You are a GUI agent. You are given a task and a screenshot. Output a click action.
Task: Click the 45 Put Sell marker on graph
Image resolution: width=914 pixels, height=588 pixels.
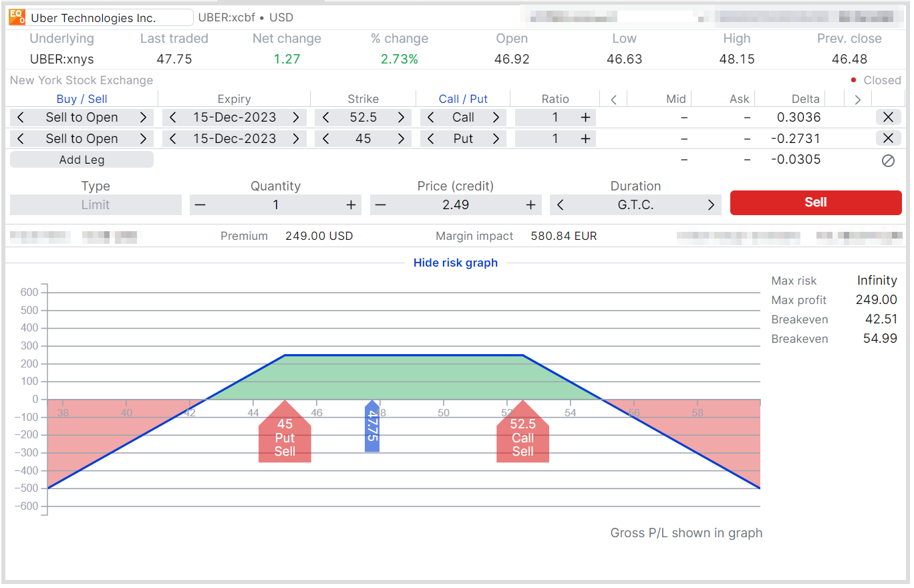(x=285, y=432)
